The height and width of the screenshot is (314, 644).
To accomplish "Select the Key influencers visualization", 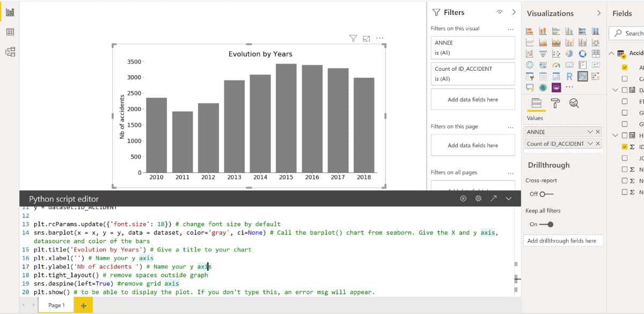I will (596, 76).
